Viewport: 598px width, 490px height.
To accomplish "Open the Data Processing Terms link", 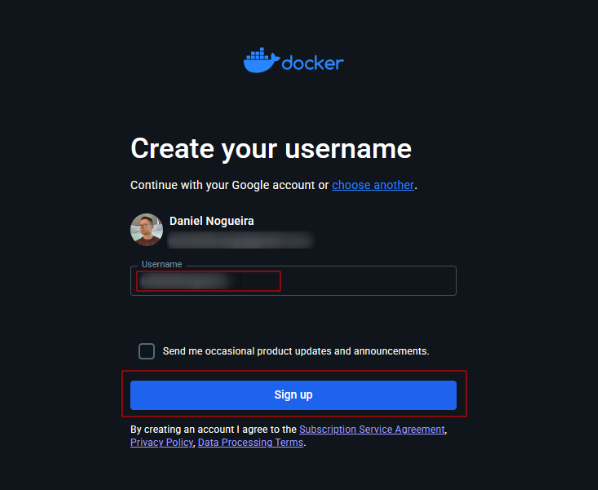I will (251, 442).
